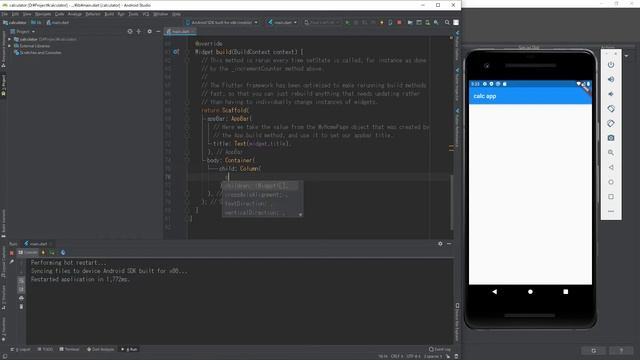This screenshot has height=360, width=640.
Task: Open the View menu
Action: [27, 14]
